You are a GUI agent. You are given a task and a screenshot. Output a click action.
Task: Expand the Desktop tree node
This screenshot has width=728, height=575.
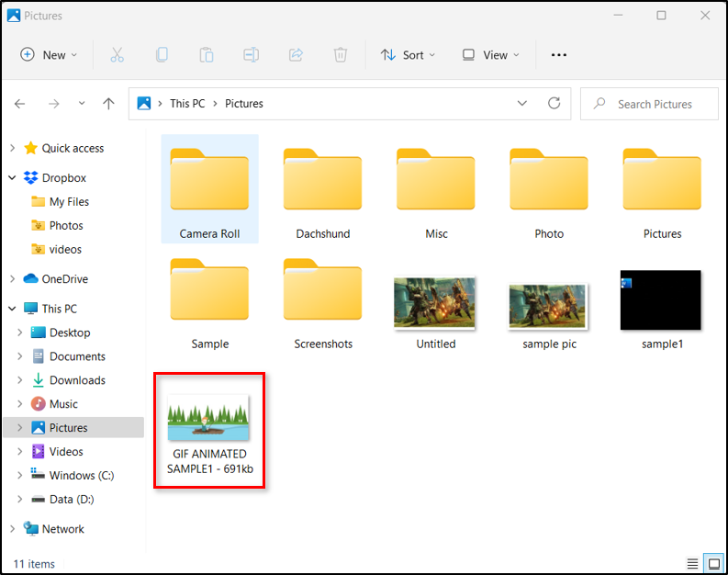pyautogui.click(x=20, y=333)
